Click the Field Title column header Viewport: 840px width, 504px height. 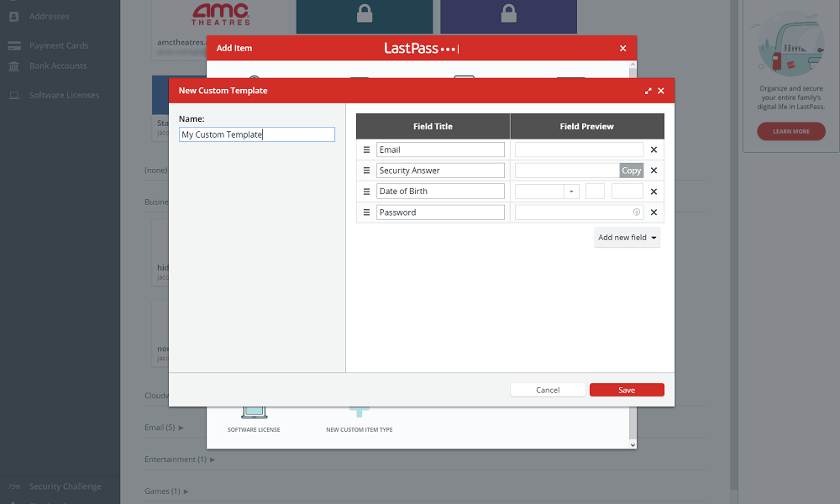point(433,126)
